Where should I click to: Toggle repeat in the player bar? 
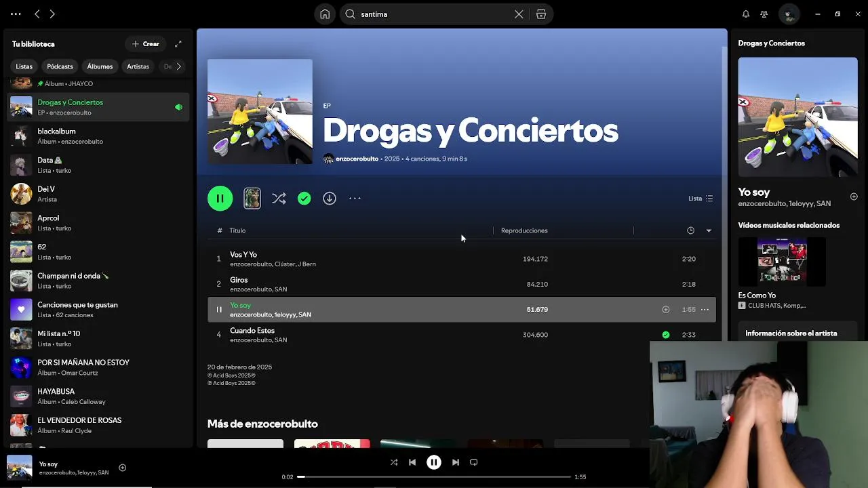(474, 462)
